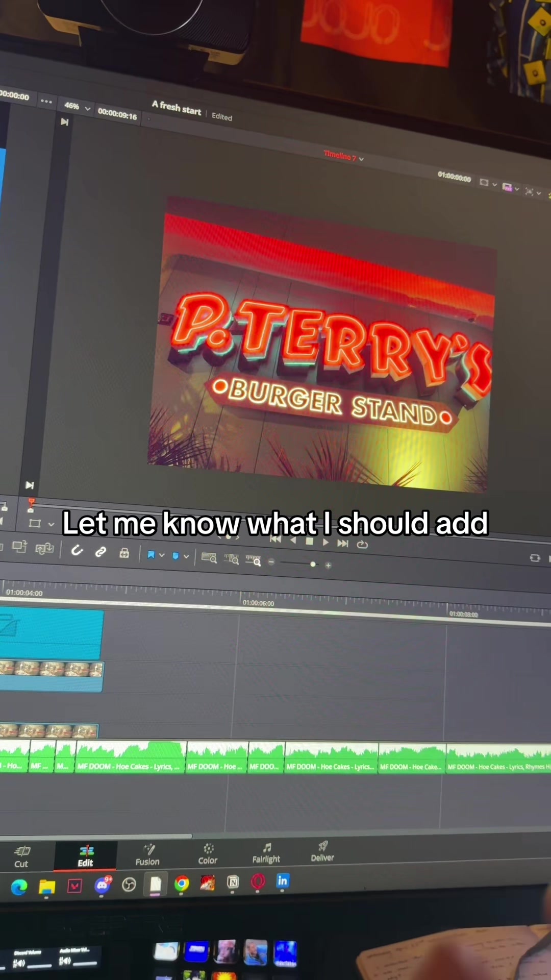
Task: Click the full extent zoom icon
Action: click(x=209, y=557)
